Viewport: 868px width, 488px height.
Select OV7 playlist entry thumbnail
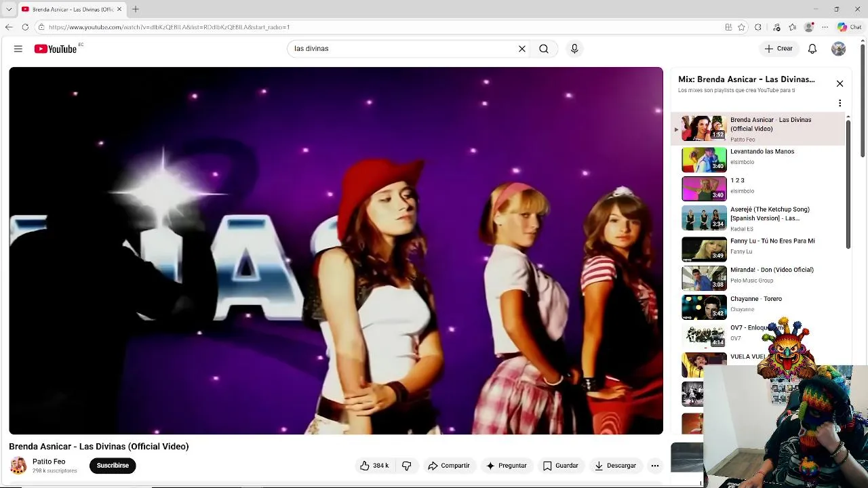(x=704, y=336)
